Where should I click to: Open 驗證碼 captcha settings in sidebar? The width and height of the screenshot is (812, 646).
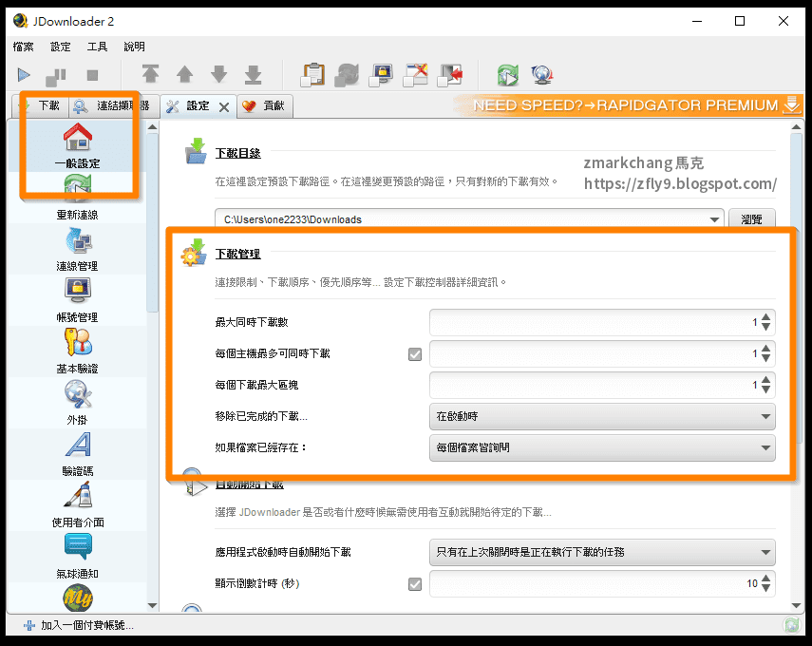[78, 454]
